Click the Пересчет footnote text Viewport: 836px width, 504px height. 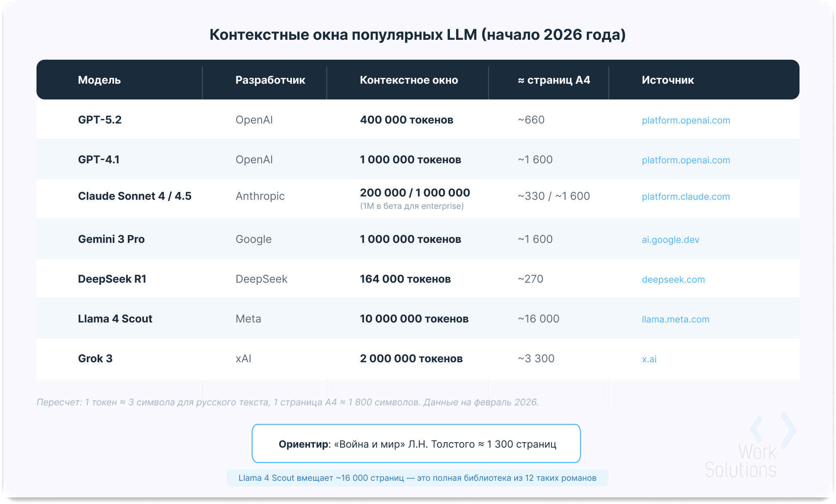click(288, 402)
